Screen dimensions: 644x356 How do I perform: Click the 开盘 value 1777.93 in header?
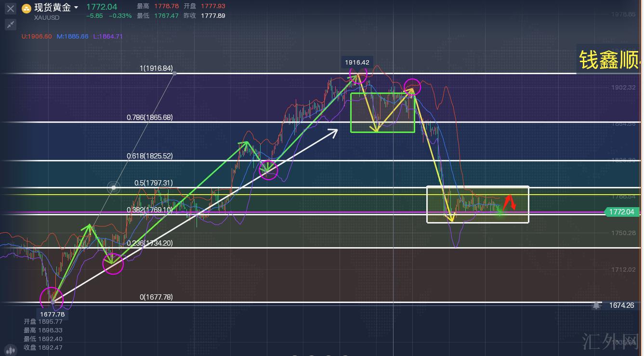(x=213, y=6)
